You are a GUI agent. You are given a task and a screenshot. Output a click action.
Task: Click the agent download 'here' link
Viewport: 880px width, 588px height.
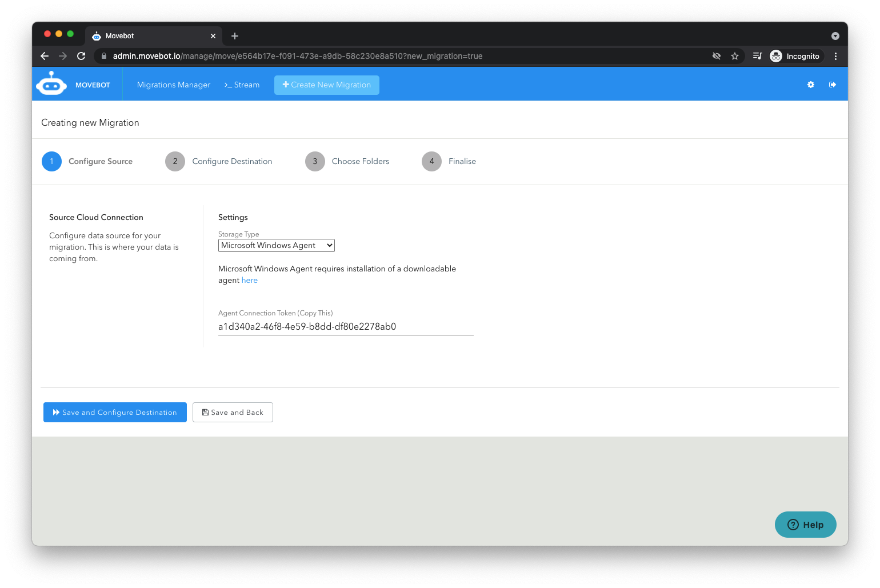coord(250,280)
